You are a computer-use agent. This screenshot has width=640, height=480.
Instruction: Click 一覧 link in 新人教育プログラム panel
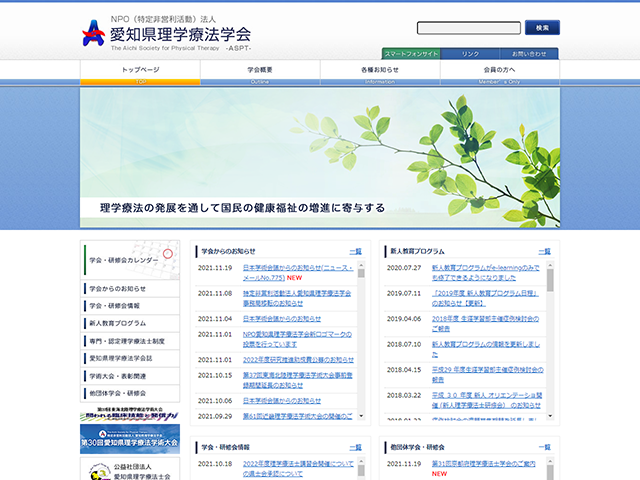pos(544,251)
